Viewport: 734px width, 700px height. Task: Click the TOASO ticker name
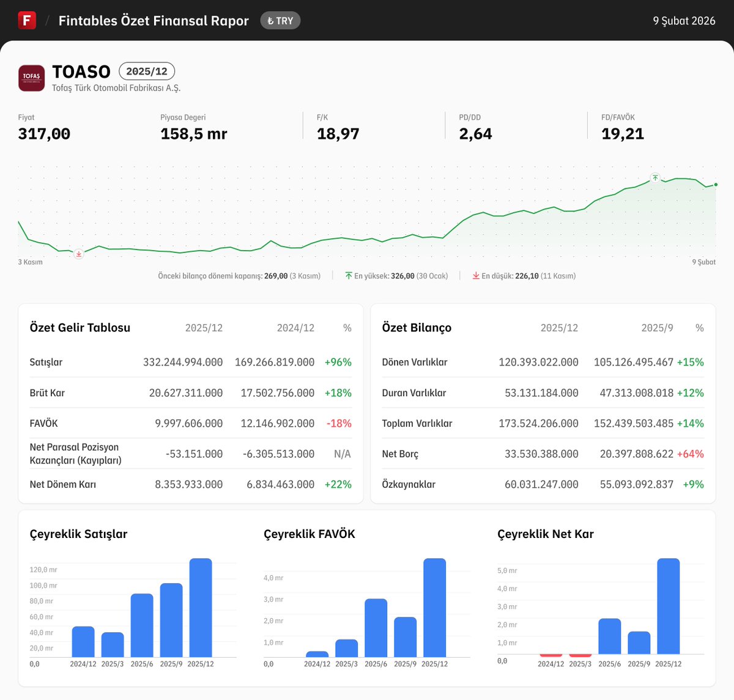pos(81,72)
